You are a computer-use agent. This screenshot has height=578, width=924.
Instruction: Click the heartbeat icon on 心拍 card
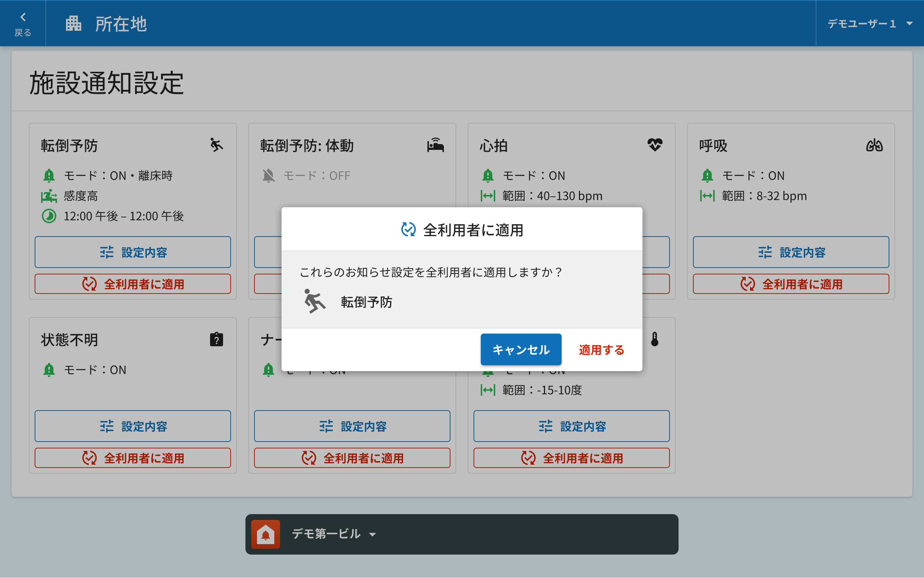[655, 145]
